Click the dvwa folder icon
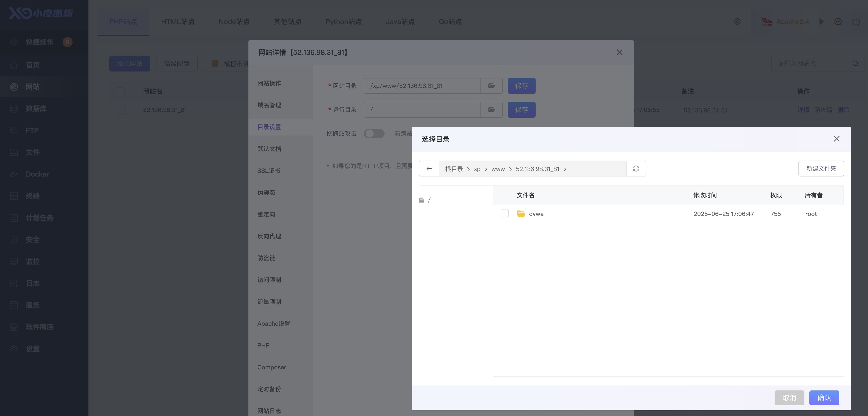Image resolution: width=868 pixels, height=416 pixels. [521, 214]
